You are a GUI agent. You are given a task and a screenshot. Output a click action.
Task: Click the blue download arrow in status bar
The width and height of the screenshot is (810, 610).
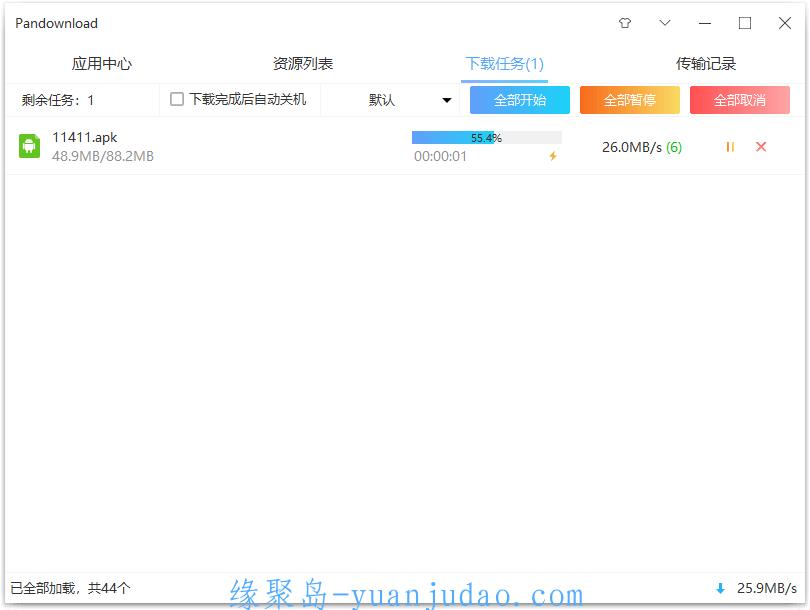[720, 588]
